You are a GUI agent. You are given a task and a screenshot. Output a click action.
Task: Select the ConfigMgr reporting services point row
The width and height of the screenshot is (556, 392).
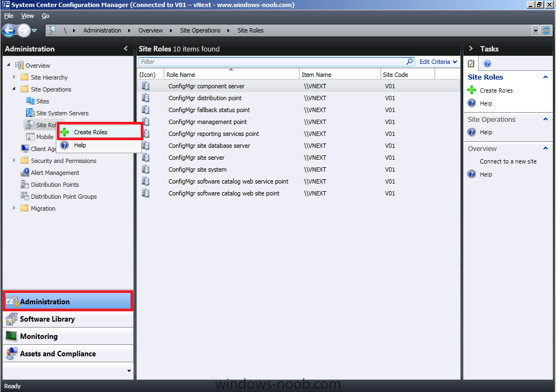click(x=298, y=134)
